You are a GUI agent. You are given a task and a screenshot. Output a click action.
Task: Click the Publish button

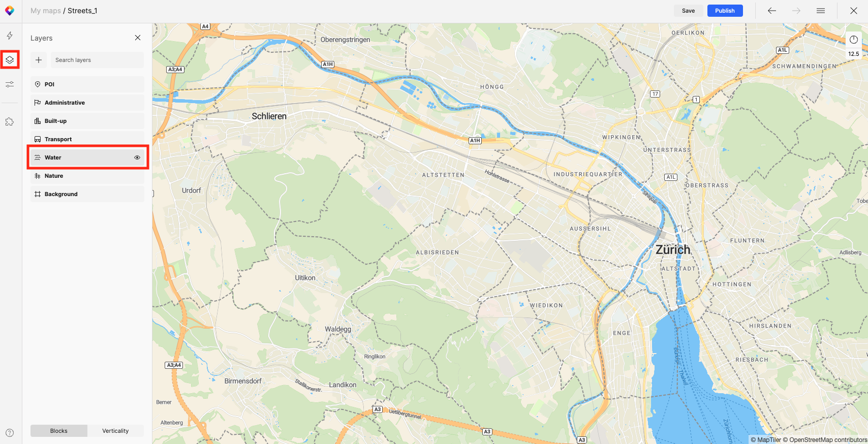(x=725, y=11)
